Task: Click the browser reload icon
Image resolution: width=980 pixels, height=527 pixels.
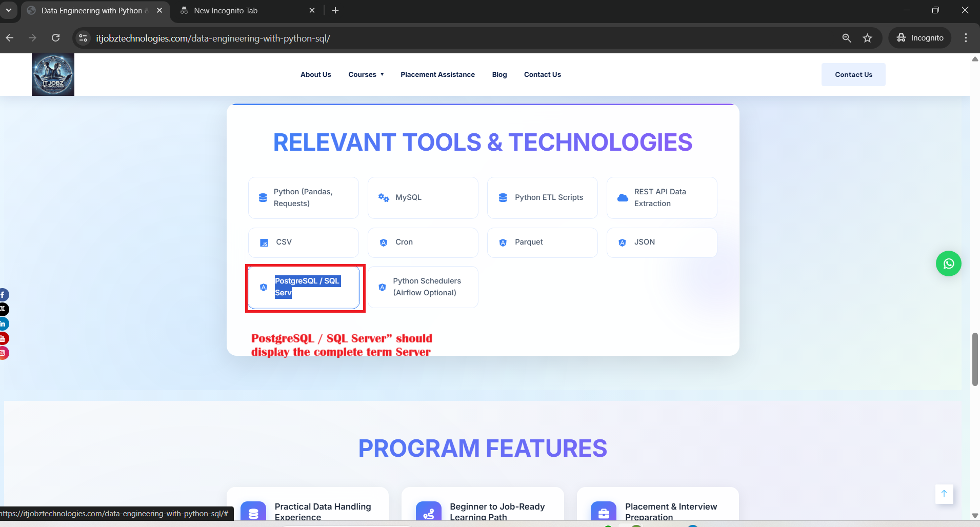Action: coord(56,38)
